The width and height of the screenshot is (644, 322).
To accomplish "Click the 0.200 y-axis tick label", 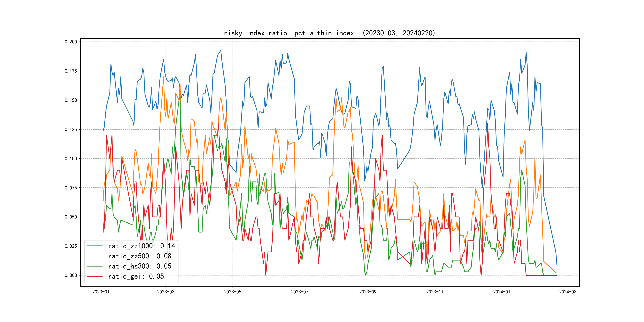I will [71, 42].
